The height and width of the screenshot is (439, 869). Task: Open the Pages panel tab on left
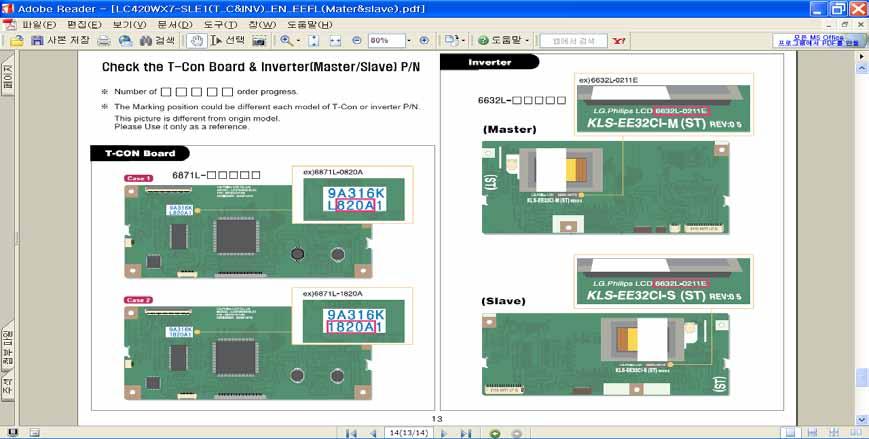7,75
